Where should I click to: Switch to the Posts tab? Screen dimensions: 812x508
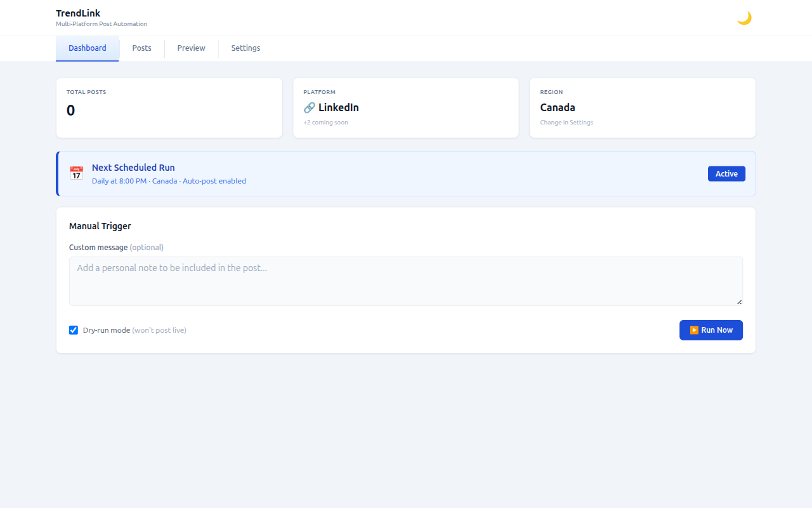141,48
